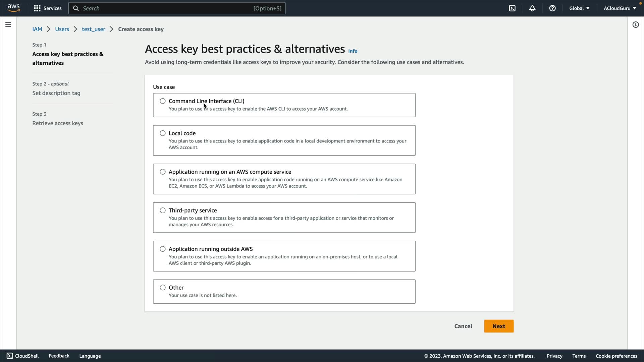This screenshot has width=644, height=362.
Task: Cancel the access key creation
Action: [463, 326]
